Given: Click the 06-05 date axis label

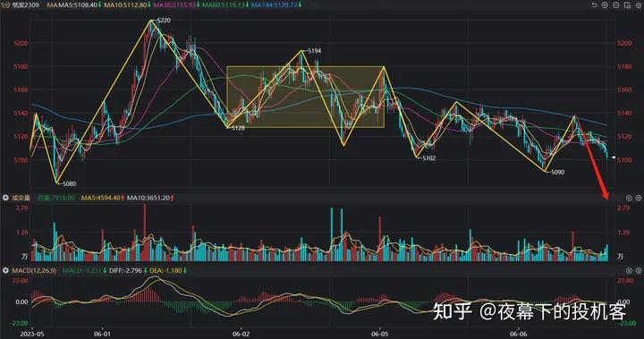Looking at the screenshot, I should point(380,334).
